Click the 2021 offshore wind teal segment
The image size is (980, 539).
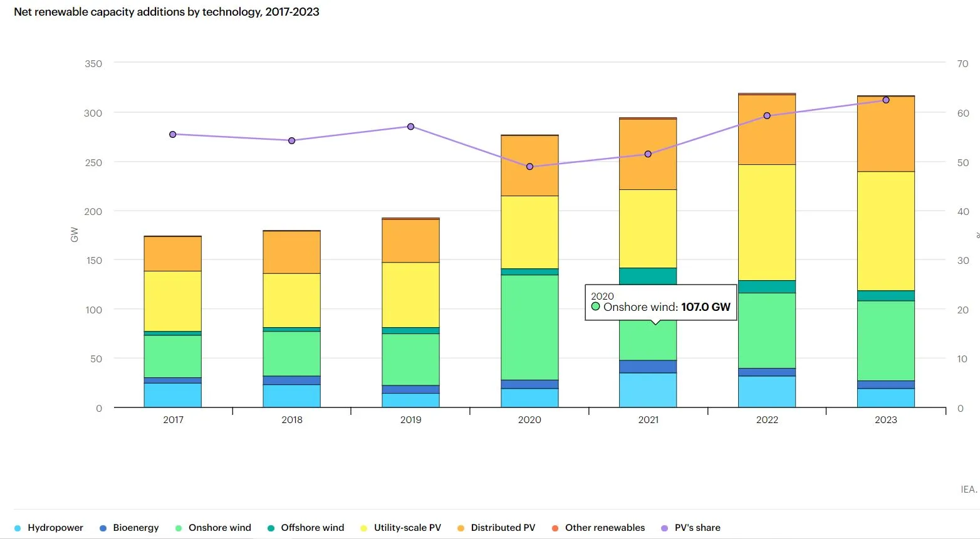(649, 276)
